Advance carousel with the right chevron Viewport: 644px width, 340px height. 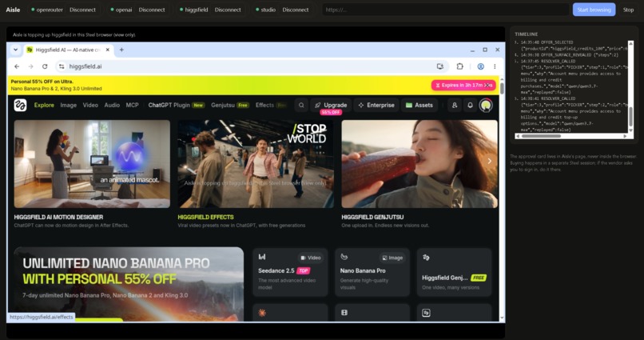490,161
